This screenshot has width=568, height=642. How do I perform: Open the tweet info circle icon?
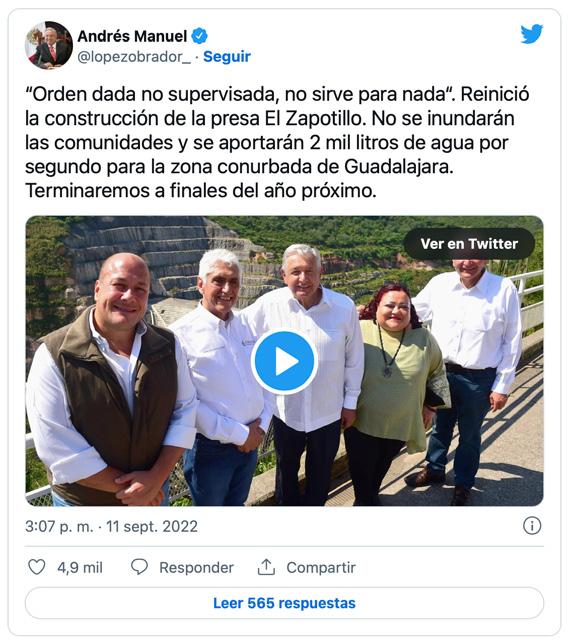pos(532,525)
